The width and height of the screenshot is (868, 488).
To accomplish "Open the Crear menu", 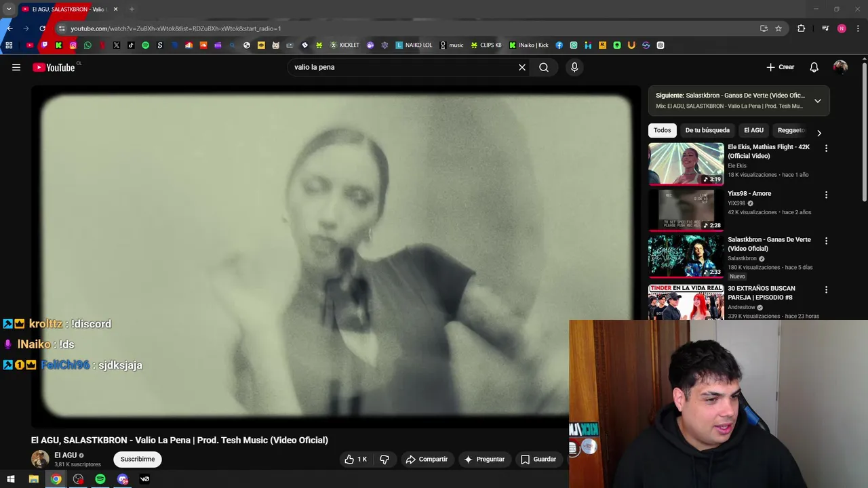I will pos(780,67).
